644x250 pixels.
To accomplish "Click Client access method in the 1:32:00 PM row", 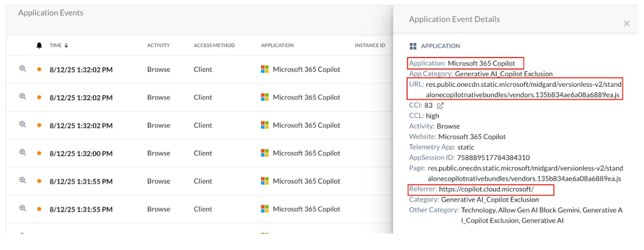I will pos(203,153).
